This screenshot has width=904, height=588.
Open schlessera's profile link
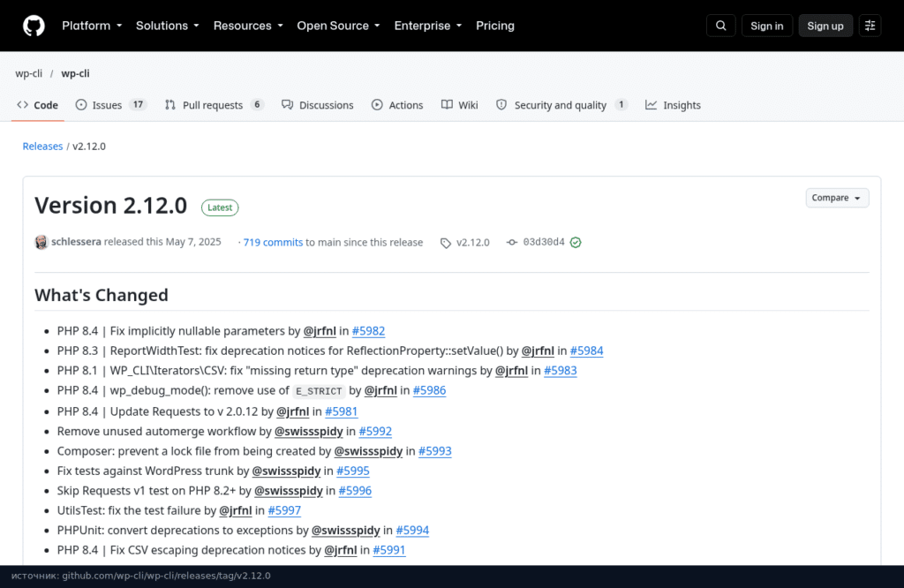coord(76,242)
